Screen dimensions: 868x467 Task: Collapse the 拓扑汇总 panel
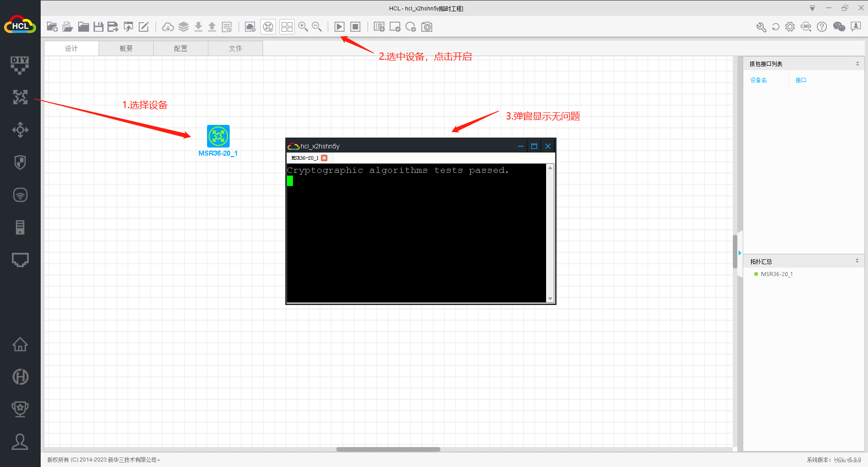pos(857,261)
